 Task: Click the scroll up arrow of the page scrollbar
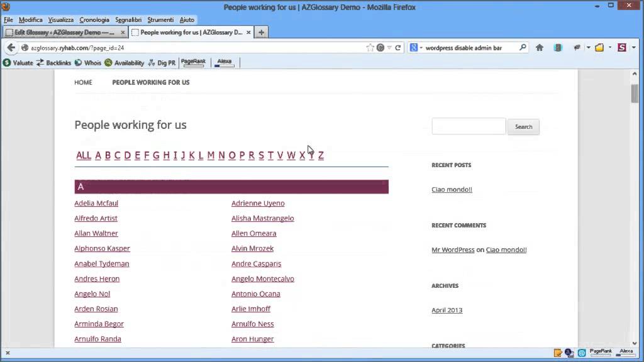pos(635,74)
